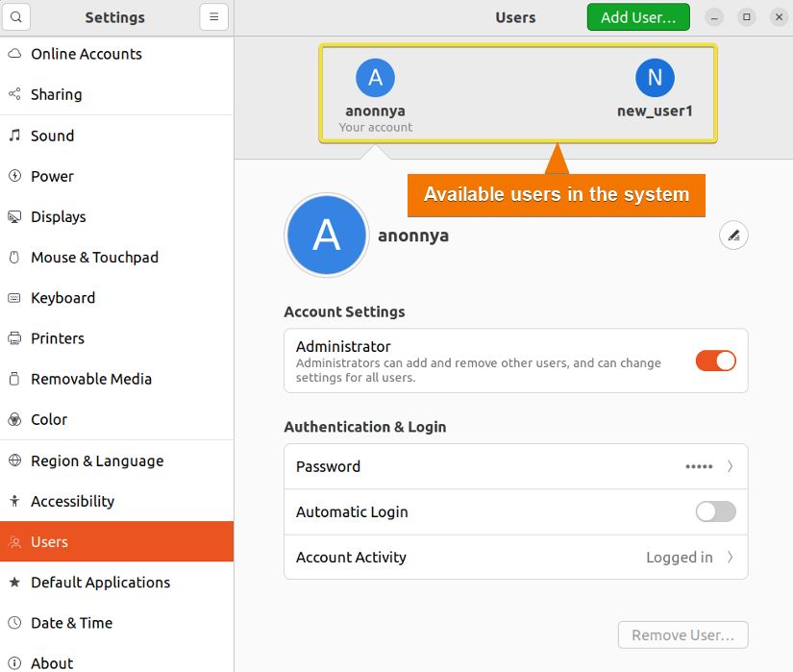Go to Sharing settings
This screenshot has width=793, height=672.
click(x=117, y=94)
